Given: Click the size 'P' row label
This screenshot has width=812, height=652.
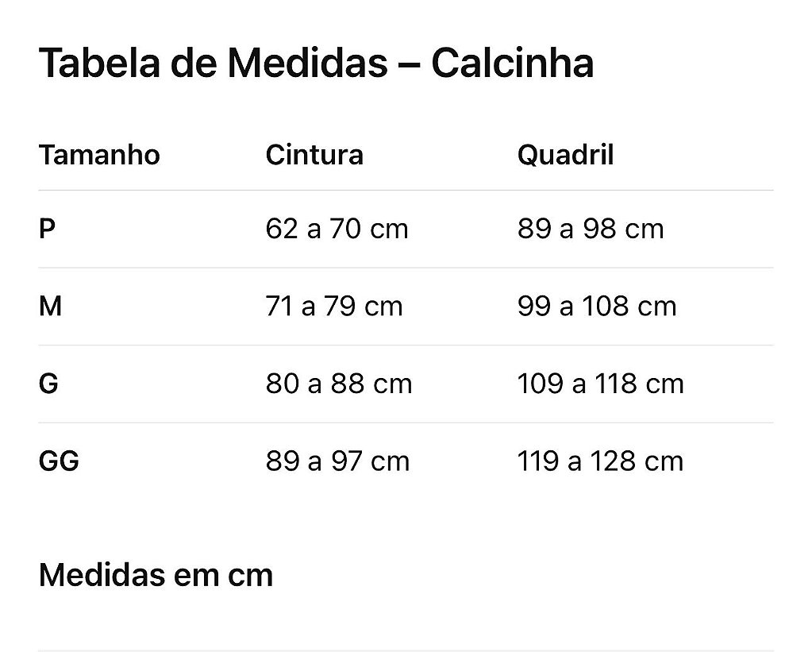Looking at the screenshot, I should tap(47, 229).
